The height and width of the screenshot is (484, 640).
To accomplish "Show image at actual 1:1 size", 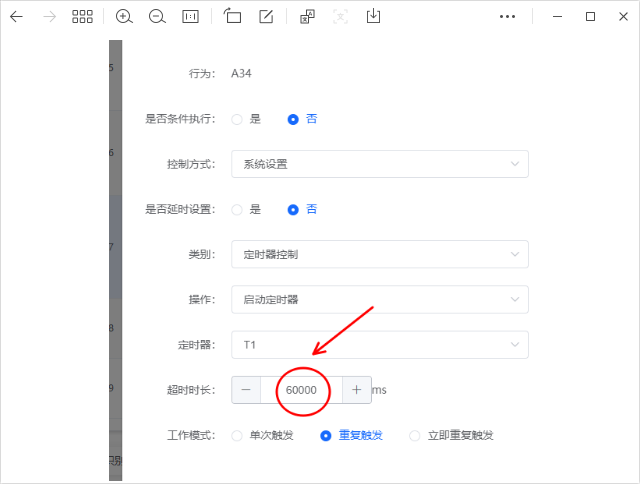I will click(x=190, y=17).
